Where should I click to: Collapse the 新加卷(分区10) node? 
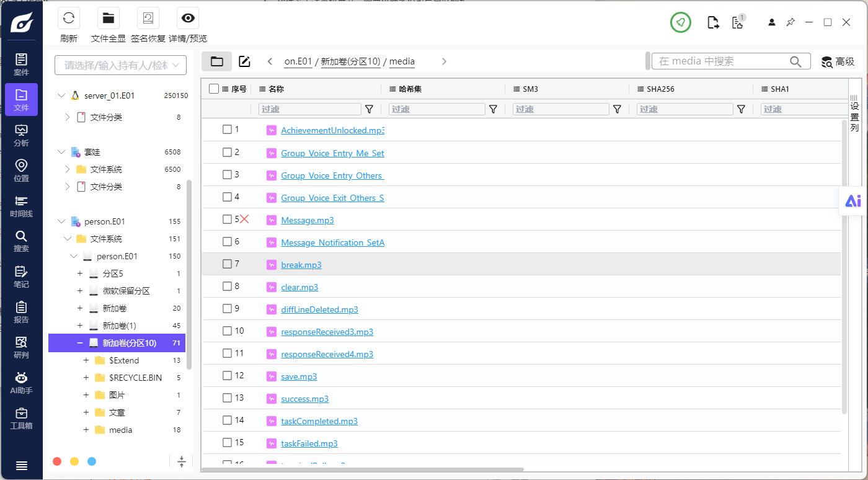coord(79,343)
